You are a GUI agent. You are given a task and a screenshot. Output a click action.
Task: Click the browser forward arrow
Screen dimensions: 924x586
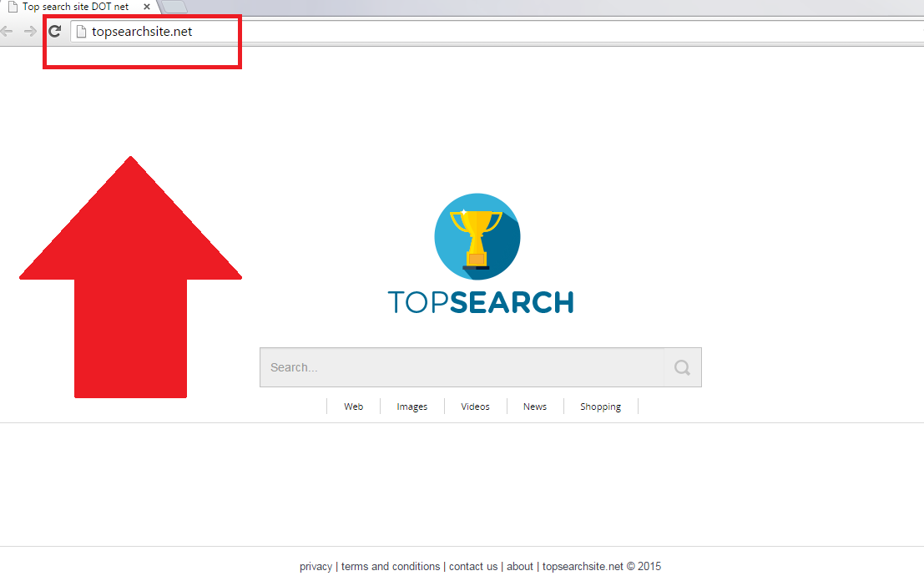point(30,32)
